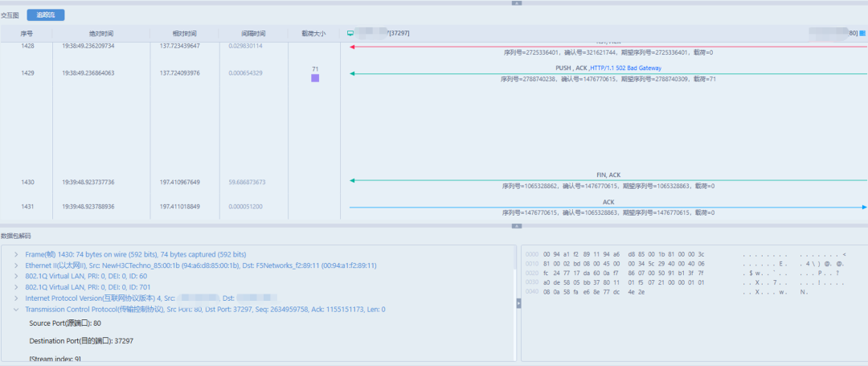The image size is (868, 366).
Task: Expand the 802.1Q Virtual LAN ID 701 node
Action: (x=17, y=287)
